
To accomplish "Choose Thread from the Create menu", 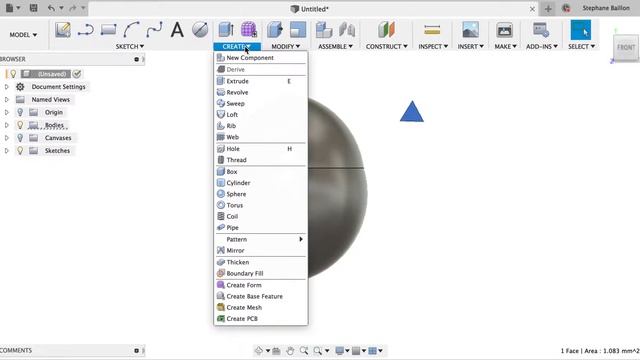I will click(x=260, y=160).
